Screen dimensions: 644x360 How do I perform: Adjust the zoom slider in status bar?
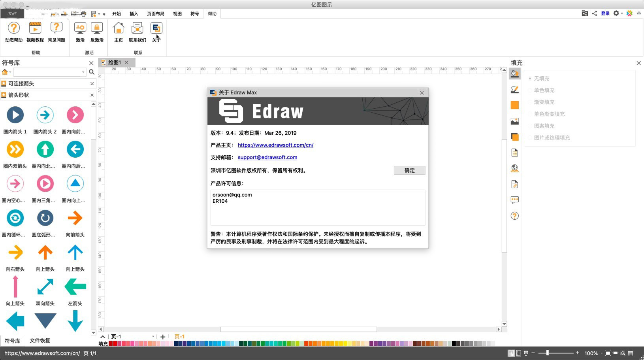coord(547,353)
